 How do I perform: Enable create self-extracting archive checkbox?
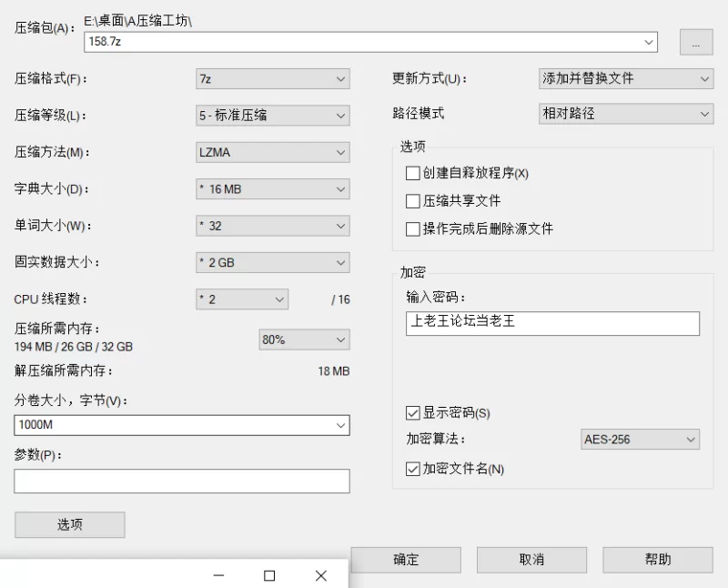pos(412,173)
